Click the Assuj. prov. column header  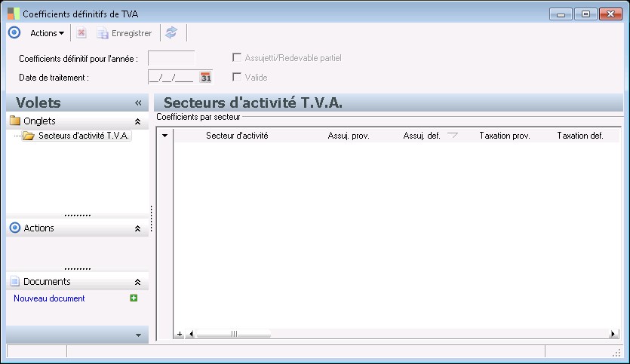[349, 136]
